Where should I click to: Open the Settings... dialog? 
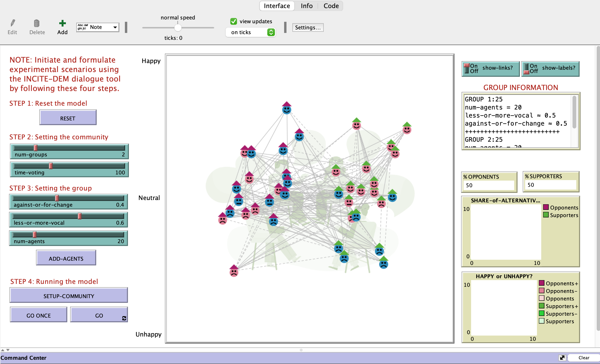308,27
